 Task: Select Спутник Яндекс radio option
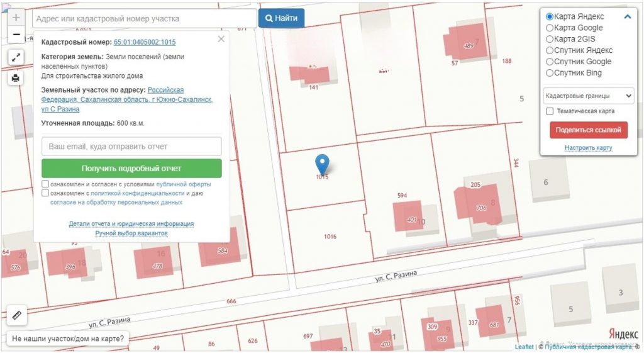tap(550, 50)
